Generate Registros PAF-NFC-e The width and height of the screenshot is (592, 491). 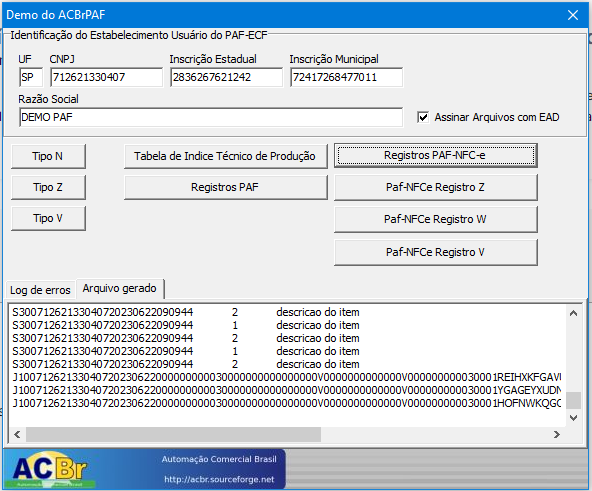click(x=435, y=155)
